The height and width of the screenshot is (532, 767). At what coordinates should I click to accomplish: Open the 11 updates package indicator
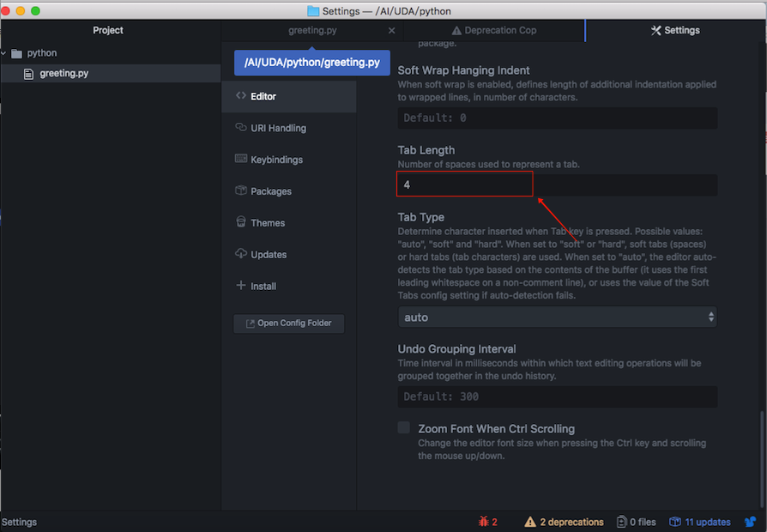click(x=700, y=522)
